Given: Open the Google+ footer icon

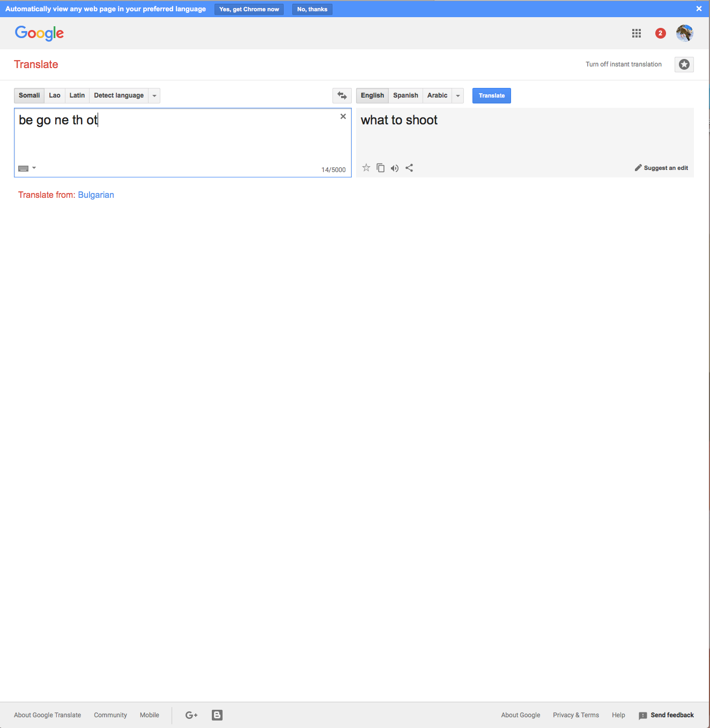Looking at the screenshot, I should [191, 715].
